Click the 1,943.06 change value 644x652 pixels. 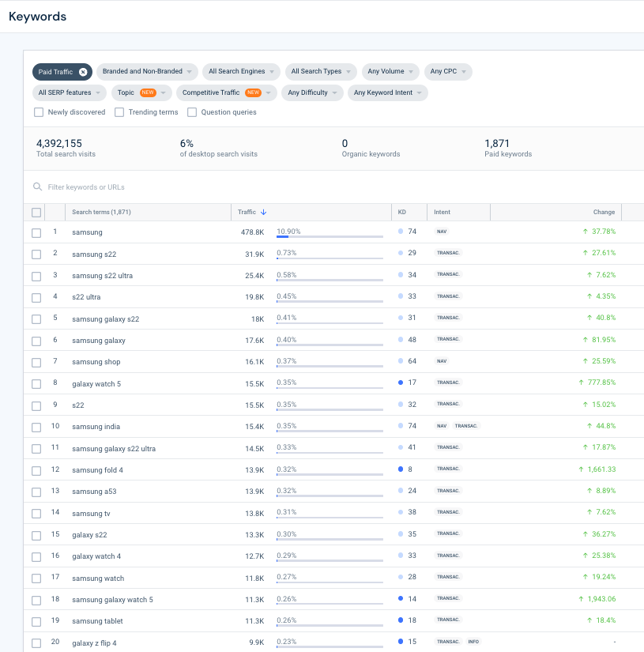(601, 599)
